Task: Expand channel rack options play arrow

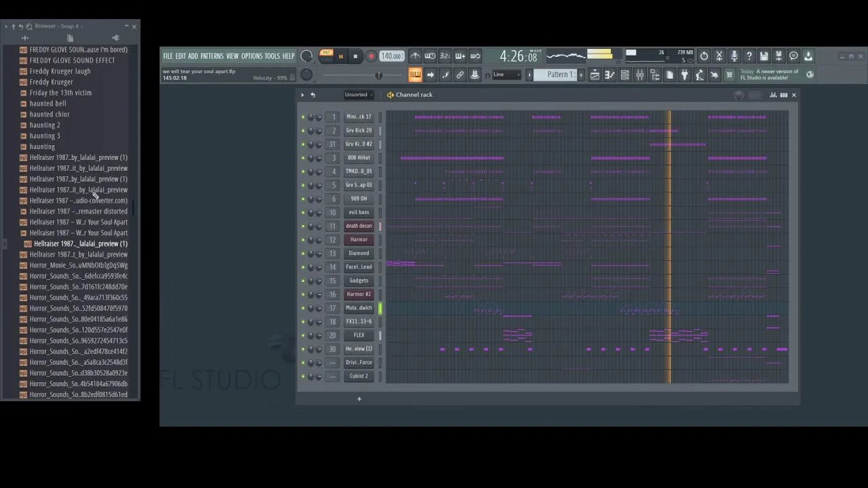Action: [x=302, y=95]
